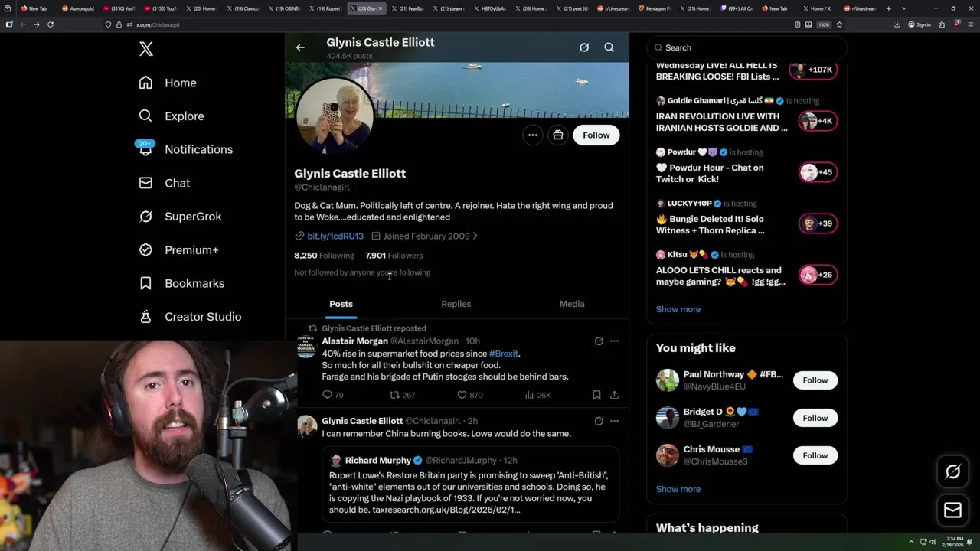This screenshot has height=551, width=980.
Task: Follow Paul Northway
Action: (x=815, y=380)
